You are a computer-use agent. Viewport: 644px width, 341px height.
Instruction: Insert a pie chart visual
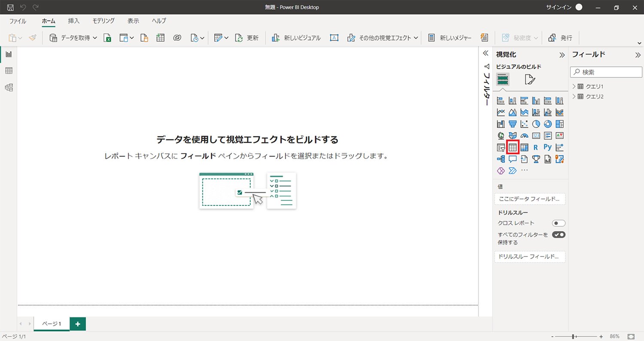pos(536,124)
